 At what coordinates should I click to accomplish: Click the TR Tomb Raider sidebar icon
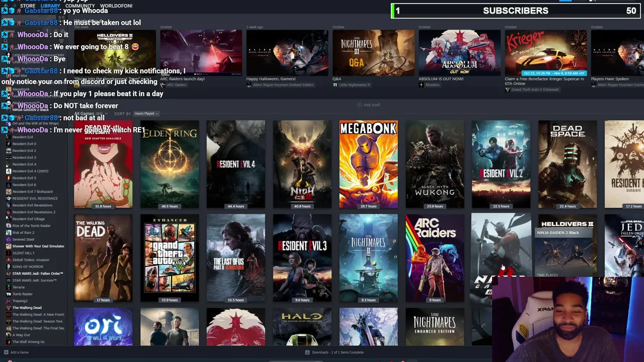click(9, 294)
